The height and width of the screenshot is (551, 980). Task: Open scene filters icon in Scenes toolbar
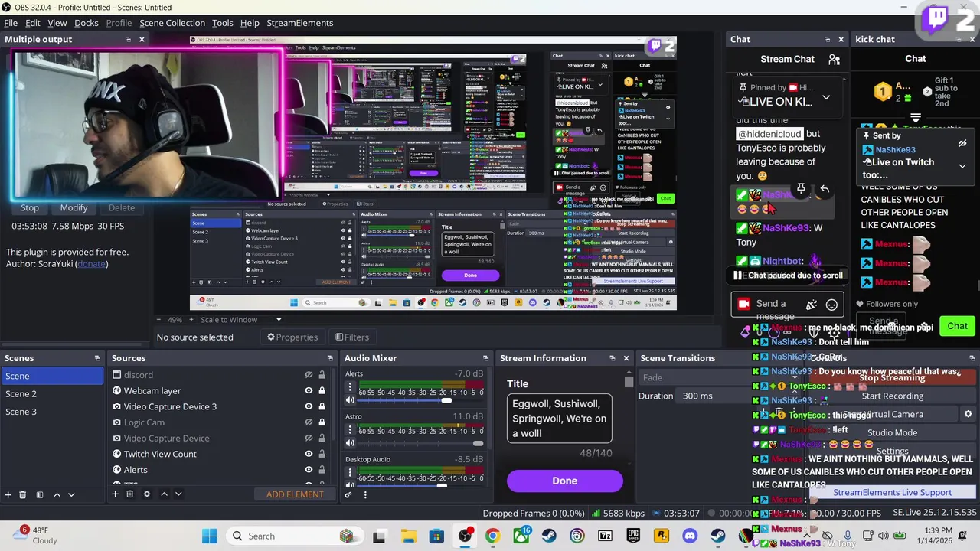[x=39, y=494]
